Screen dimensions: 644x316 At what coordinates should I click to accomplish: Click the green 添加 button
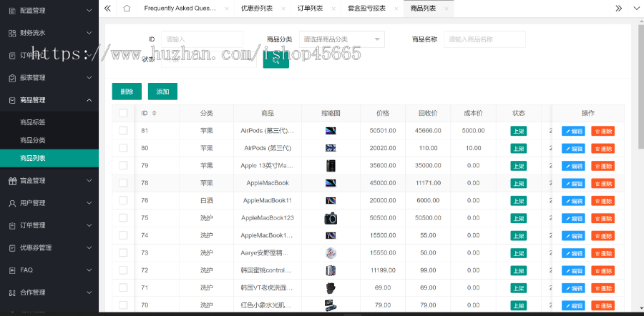click(x=162, y=92)
